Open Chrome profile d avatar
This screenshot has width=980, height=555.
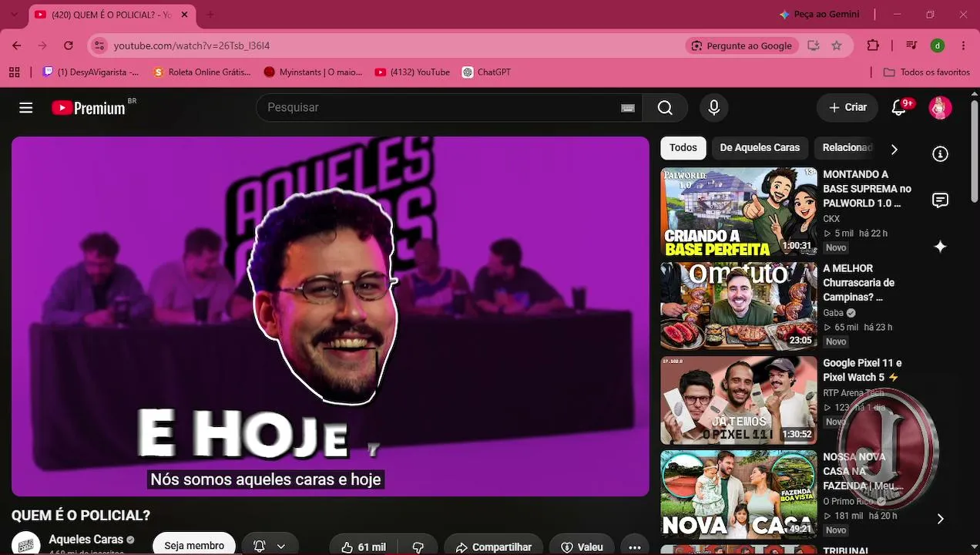(x=938, y=45)
